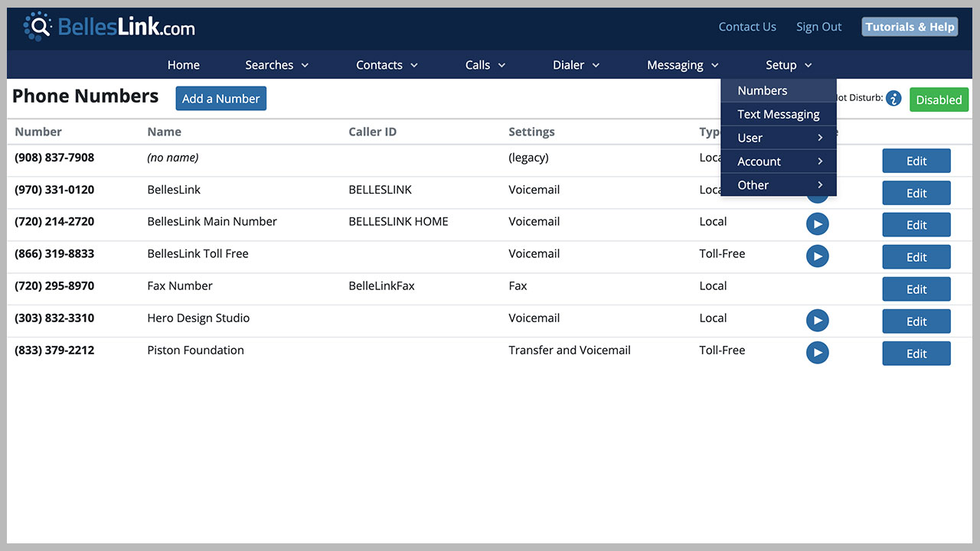This screenshot has width=980, height=551.
Task: Select phone number (833) 379-2212
Action: (x=54, y=350)
